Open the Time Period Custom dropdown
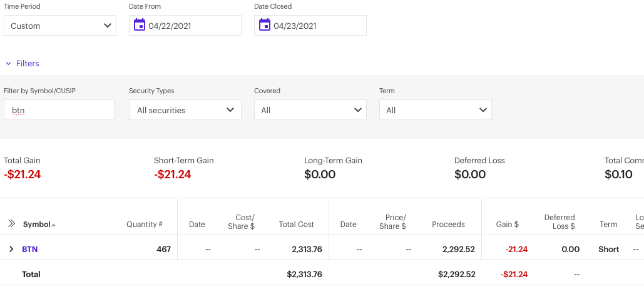The height and width of the screenshot is (294, 644). tap(60, 26)
